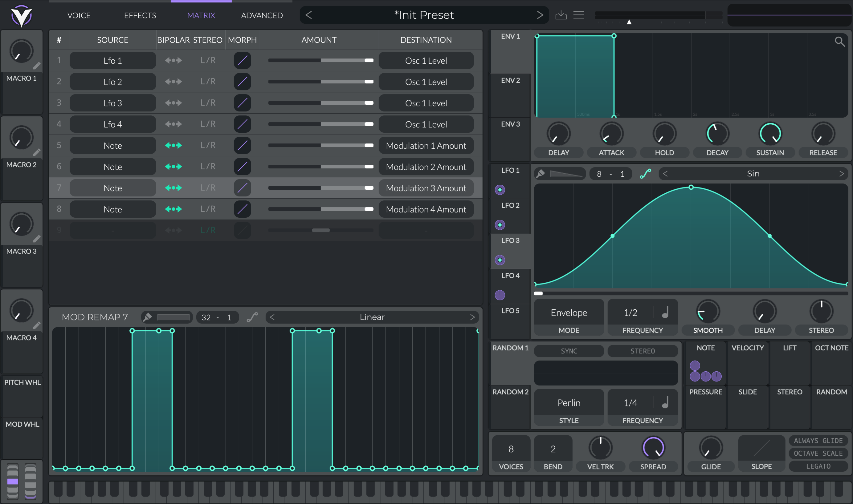Toggle the LFO 1 smooth curve icon
Screen dimensions: 853x504
click(645, 174)
